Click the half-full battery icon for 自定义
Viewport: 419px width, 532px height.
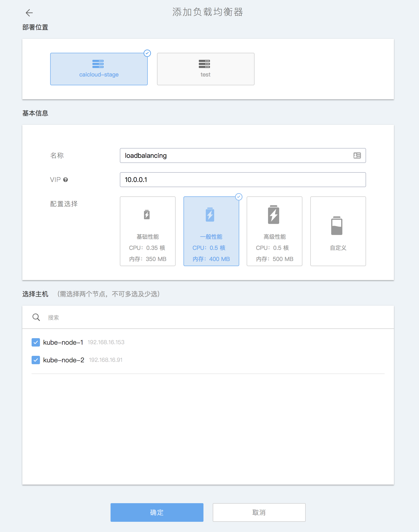point(337,226)
